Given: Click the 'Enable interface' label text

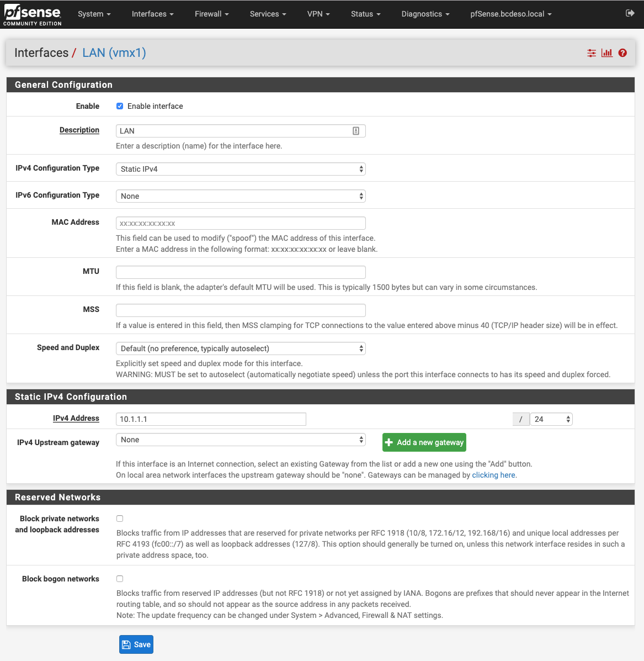Looking at the screenshot, I should click(x=155, y=106).
